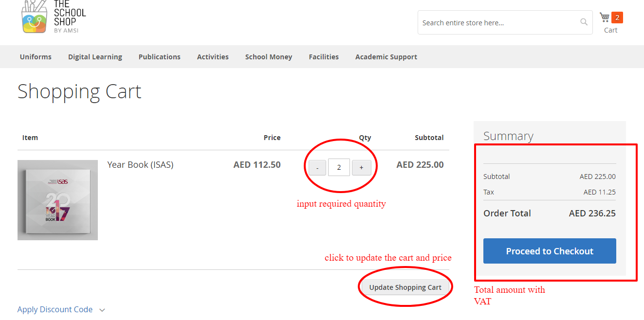
Task: Click the quantity input field
Action: (339, 167)
